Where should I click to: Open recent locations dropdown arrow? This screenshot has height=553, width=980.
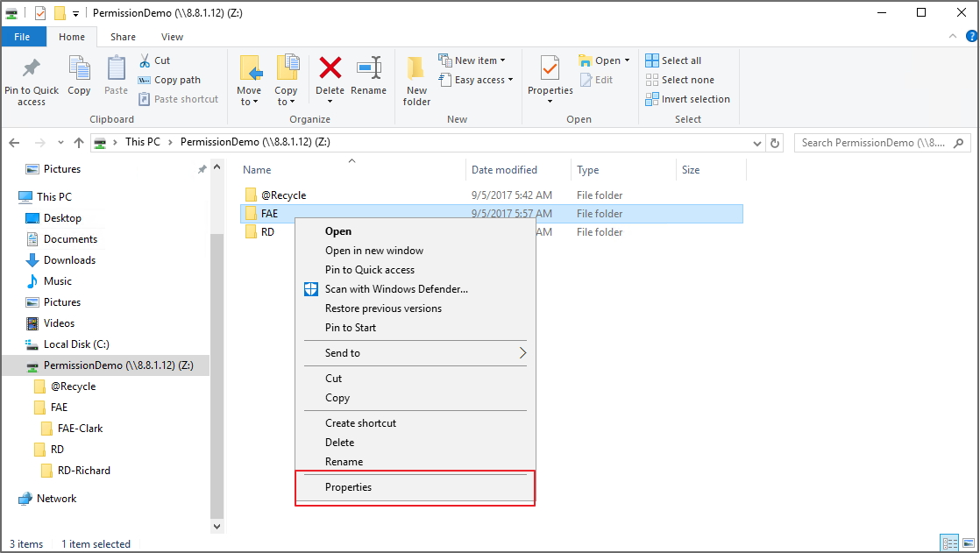coord(60,143)
